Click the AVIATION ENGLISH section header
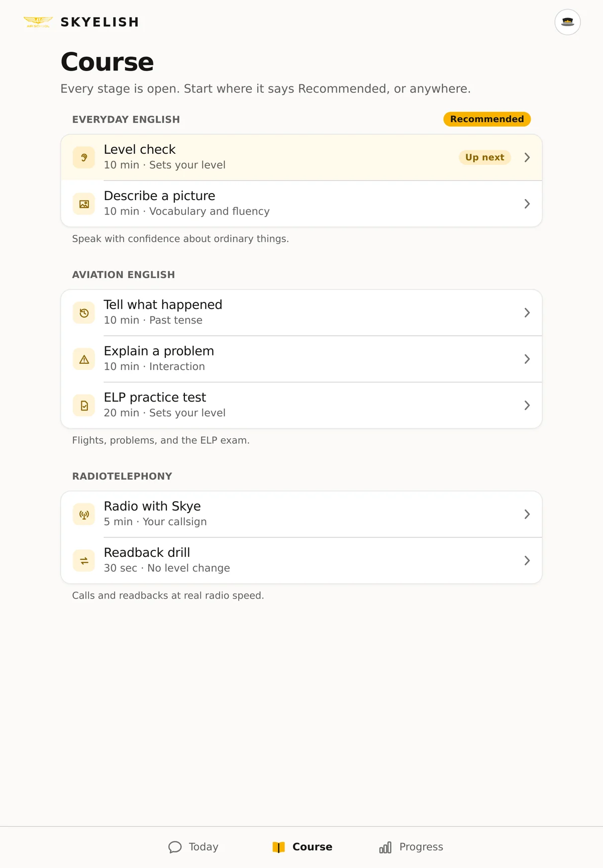 click(124, 275)
